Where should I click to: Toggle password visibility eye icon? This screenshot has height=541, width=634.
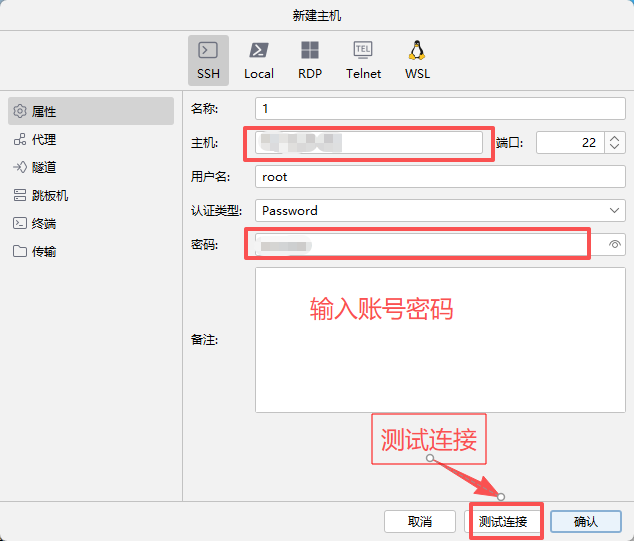pyautogui.click(x=615, y=244)
